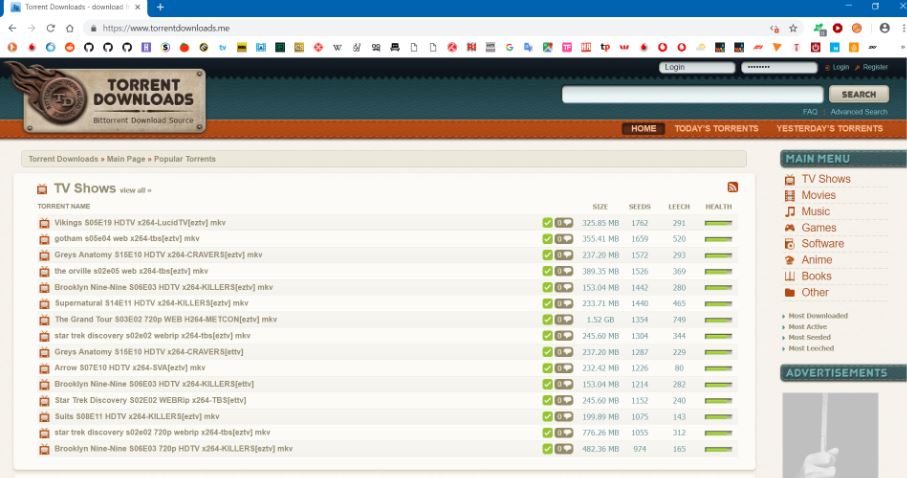Click size value 1.52 GB
This screenshot has height=478, width=907.
[x=600, y=320]
